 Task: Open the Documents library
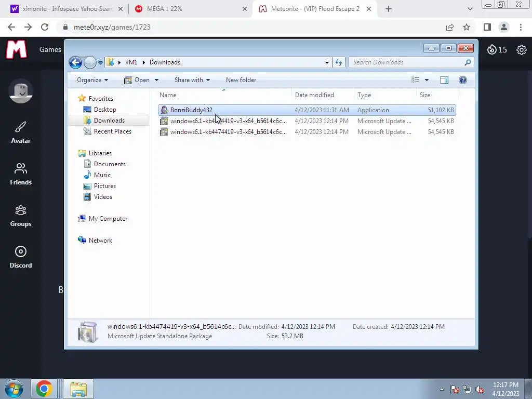104,164
